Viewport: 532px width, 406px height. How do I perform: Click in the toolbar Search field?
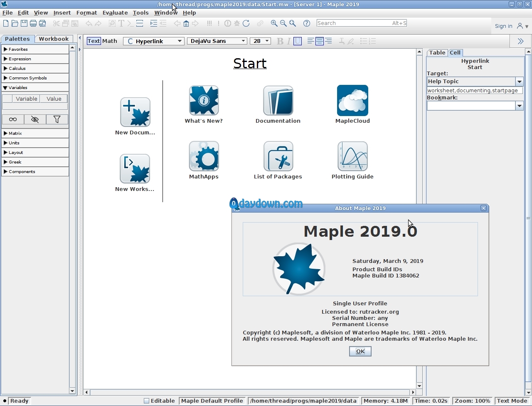click(362, 23)
